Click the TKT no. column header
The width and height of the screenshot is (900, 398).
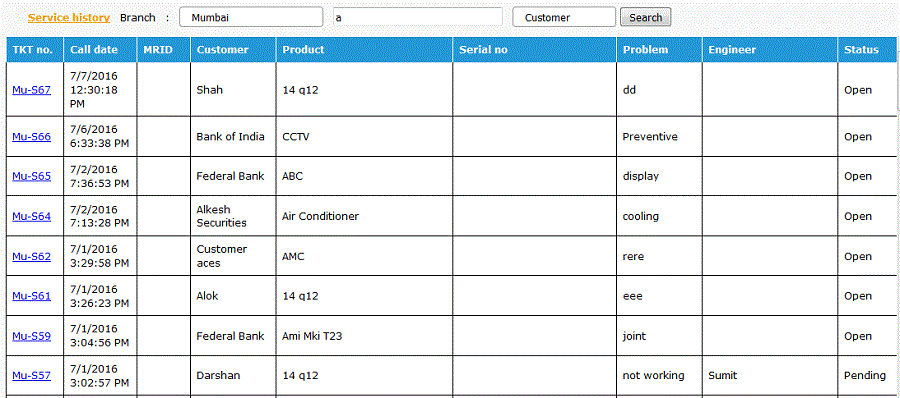(x=35, y=49)
